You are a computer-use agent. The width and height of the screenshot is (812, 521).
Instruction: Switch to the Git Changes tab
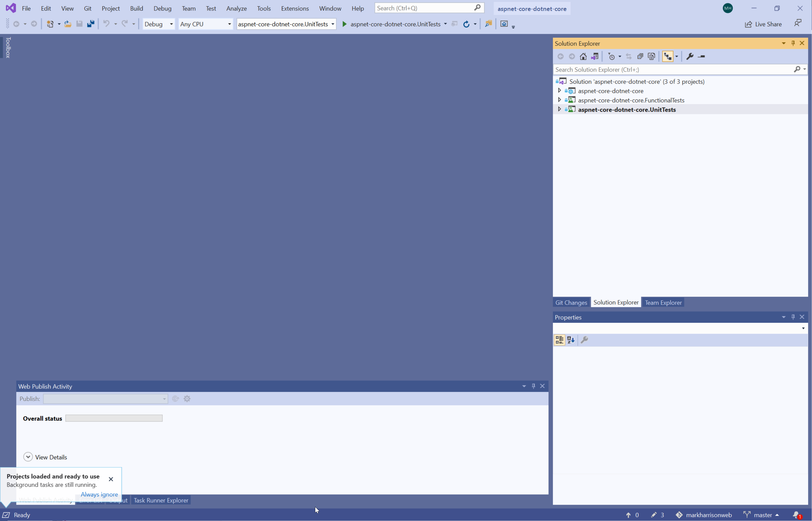[571, 302]
